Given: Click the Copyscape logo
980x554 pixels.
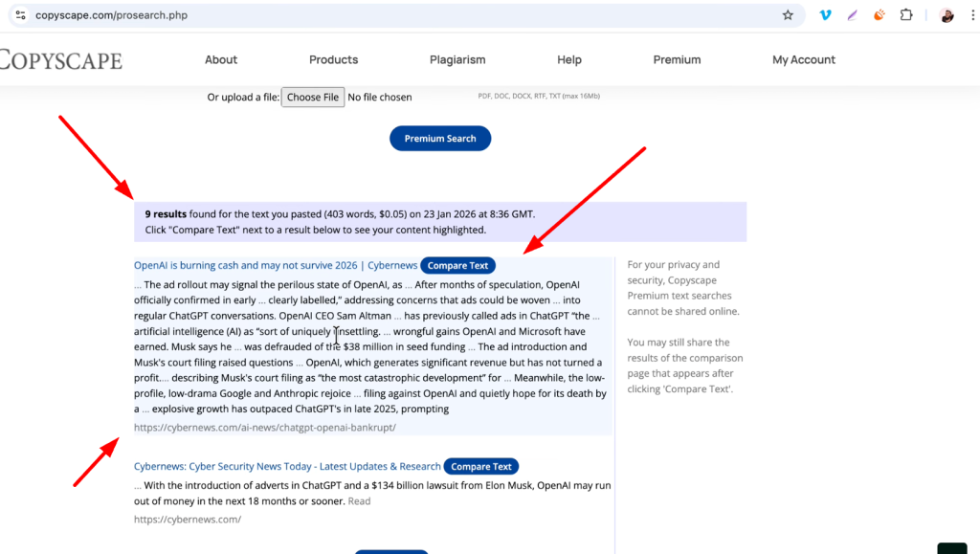Looking at the screenshot, I should pos(61,59).
